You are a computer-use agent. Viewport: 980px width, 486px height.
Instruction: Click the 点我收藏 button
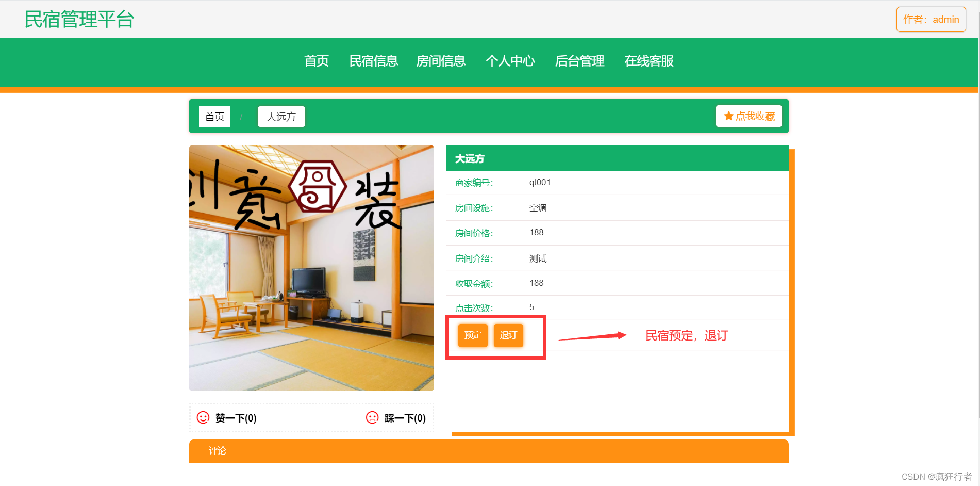pyautogui.click(x=749, y=116)
